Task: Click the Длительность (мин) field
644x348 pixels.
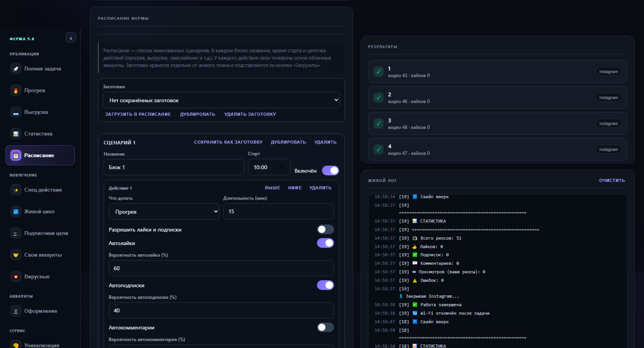Action: click(279, 211)
